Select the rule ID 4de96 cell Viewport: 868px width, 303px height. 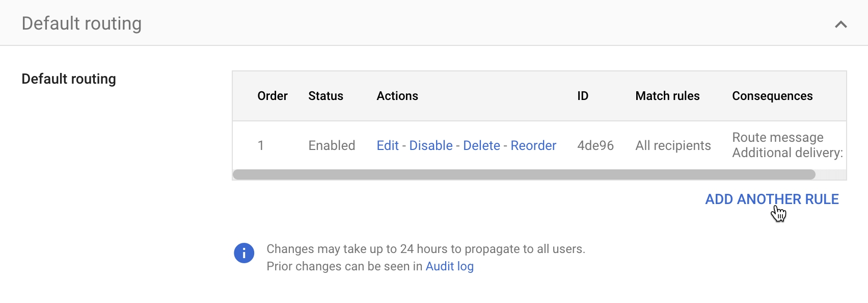[595, 145]
